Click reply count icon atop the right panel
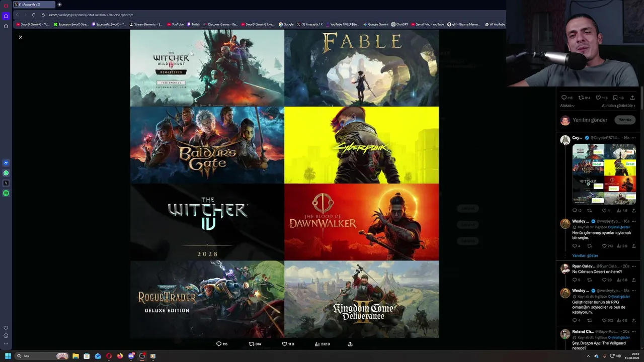Image resolution: width=644 pixels, height=362 pixels. pyautogui.click(x=564, y=98)
